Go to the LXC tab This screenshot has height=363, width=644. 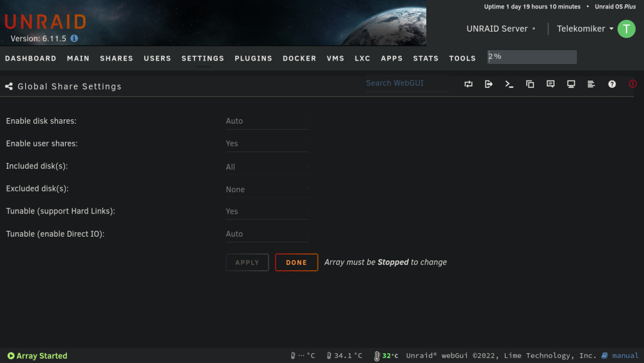pos(363,59)
